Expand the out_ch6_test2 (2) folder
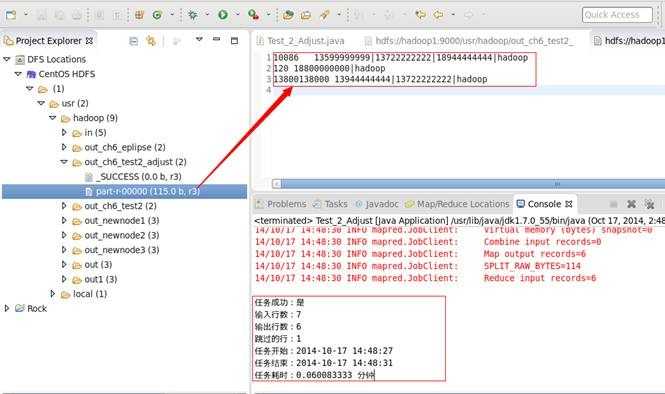 pyautogui.click(x=64, y=206)
